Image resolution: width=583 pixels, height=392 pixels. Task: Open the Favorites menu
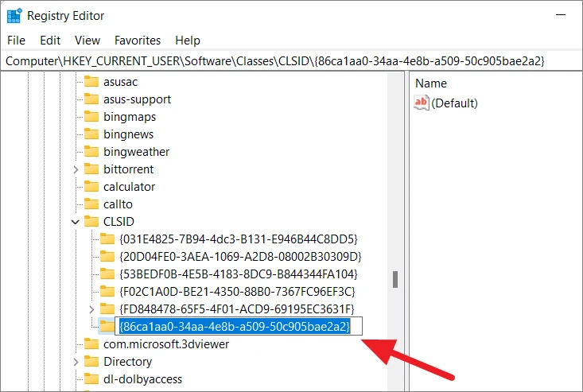click(x=138, y=40)
